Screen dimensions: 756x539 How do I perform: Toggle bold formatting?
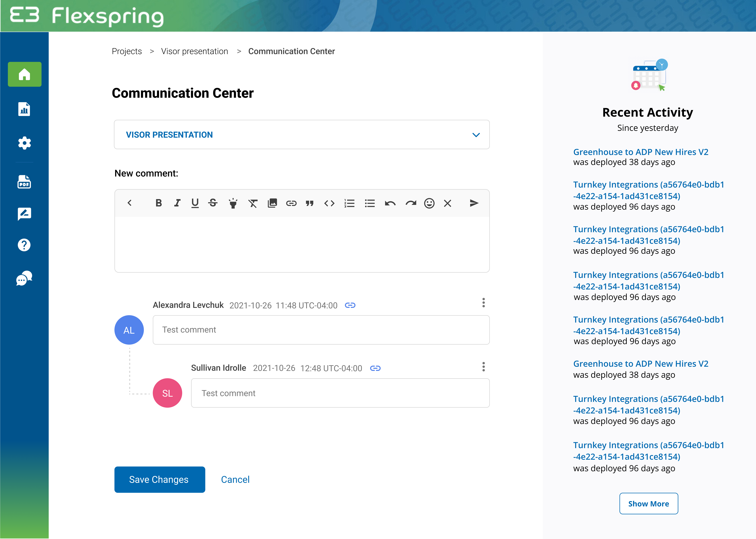159,203
